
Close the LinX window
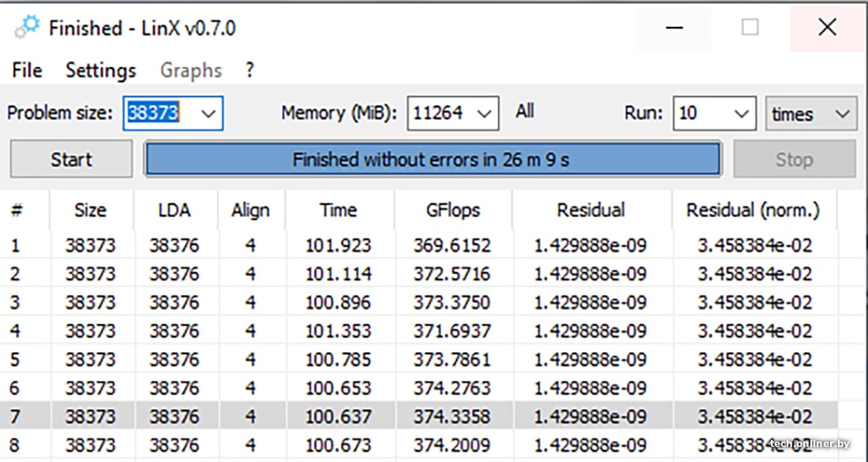[827, 28]
